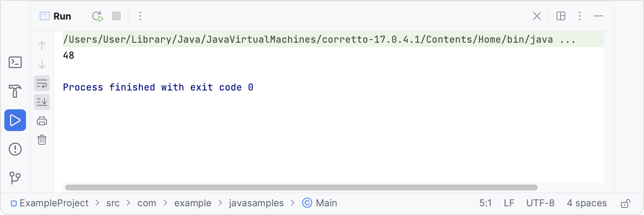Open the line separator LF selector
644x215 pixels.
tap(509, 203)
